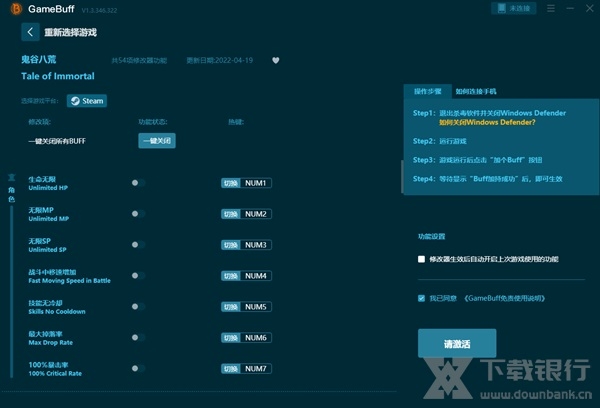Open the hamburger menu in title bar
600x408 pixels.
click(549, 8)
